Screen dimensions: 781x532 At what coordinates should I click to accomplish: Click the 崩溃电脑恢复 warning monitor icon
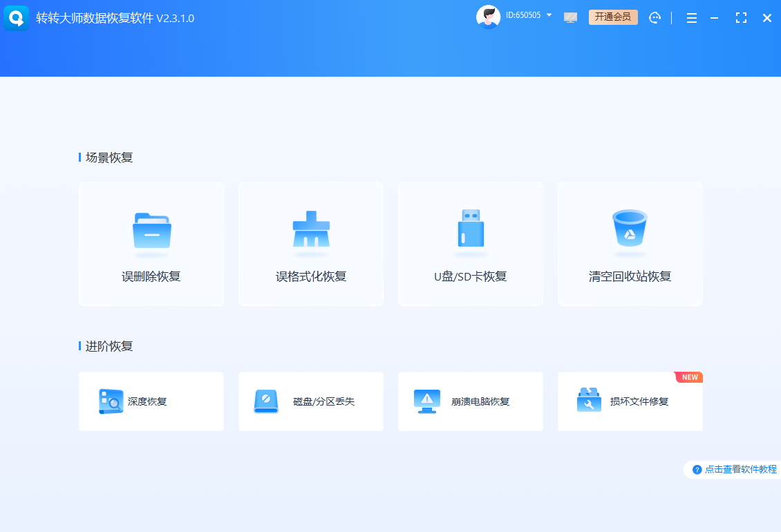pos(427,401)
